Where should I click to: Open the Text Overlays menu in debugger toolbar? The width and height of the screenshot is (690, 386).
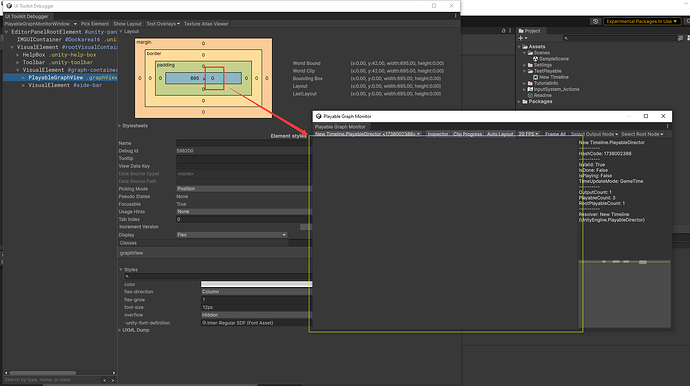(x=163, y=24)
